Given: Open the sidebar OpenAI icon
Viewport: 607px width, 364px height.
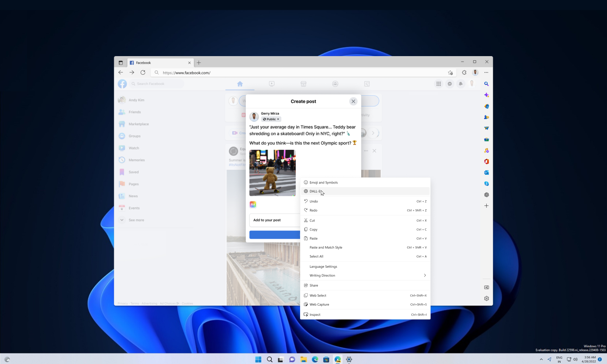Looking at the screenshot, I should click(486, 195).
